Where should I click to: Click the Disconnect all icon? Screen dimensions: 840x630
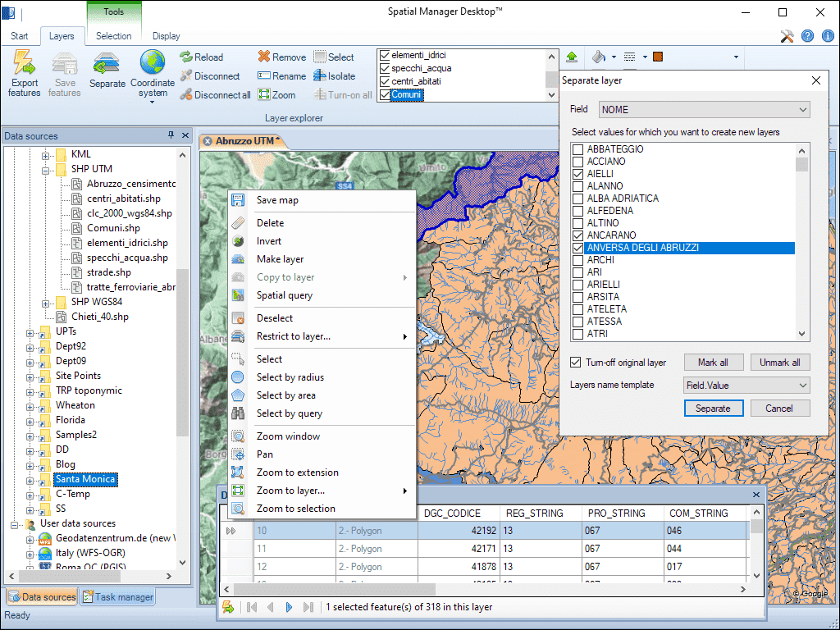[x=186, y=95]
